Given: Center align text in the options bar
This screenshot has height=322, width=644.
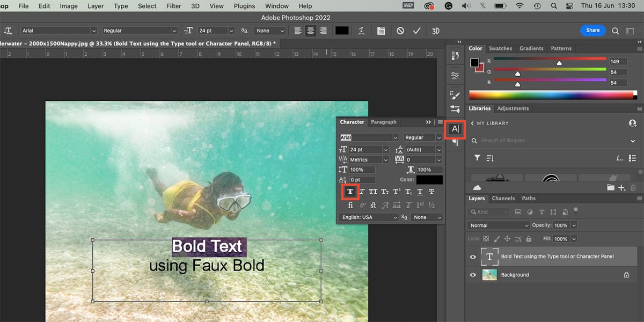Looking at the screenshot, I should pos(310,31).
